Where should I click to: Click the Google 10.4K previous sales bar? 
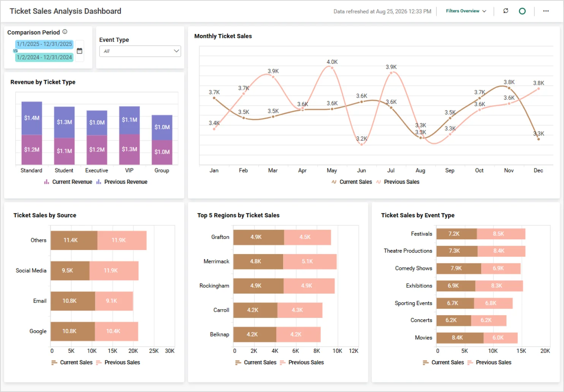point(116,332)
